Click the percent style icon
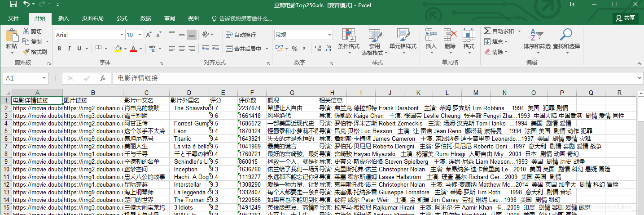 coord(295,49)
